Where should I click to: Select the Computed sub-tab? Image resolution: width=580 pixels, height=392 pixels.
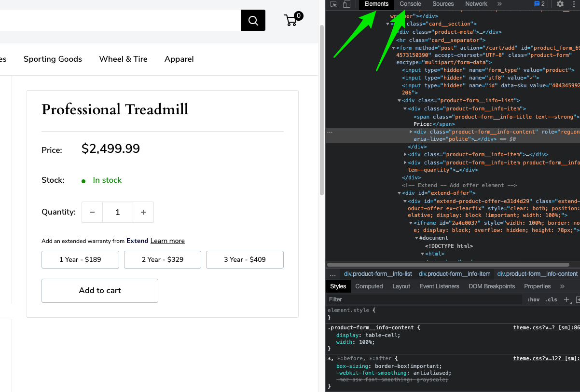(369, 286)
